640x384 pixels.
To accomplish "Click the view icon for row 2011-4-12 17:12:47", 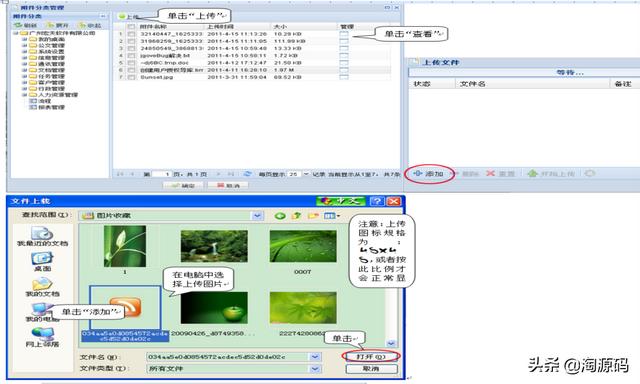I will click(x=344, y=63).
